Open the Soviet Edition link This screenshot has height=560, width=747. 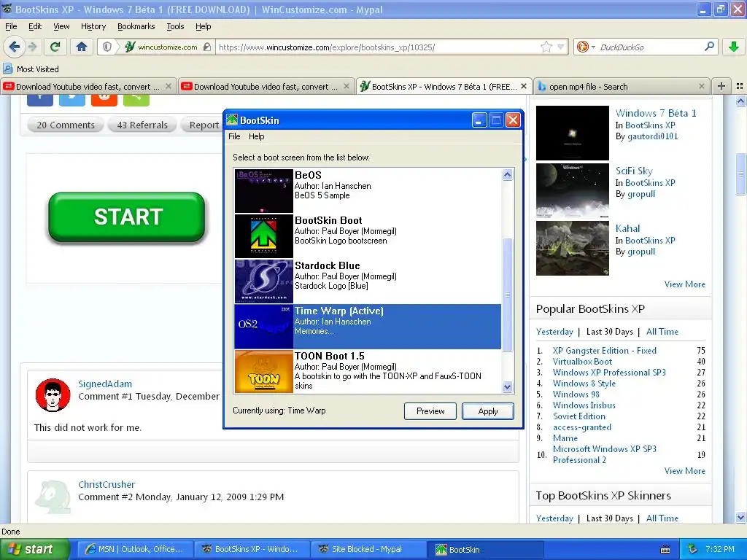coord(578,416)
